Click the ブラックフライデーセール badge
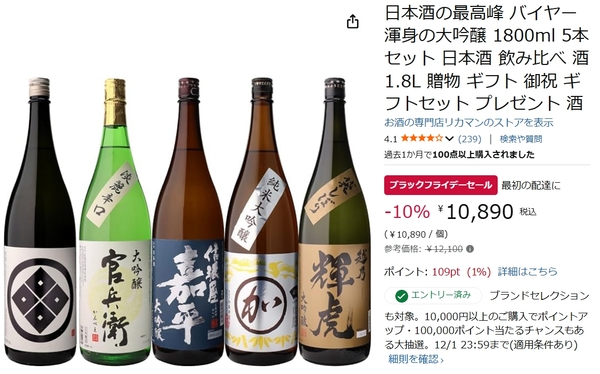 [x=440, y=185]
